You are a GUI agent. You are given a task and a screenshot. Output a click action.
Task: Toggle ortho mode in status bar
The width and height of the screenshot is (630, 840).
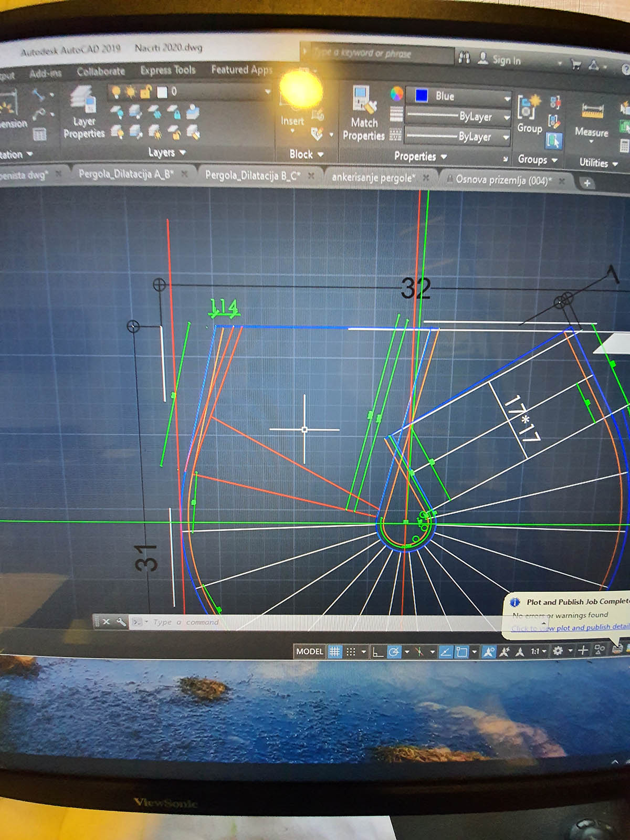[377, 652]
